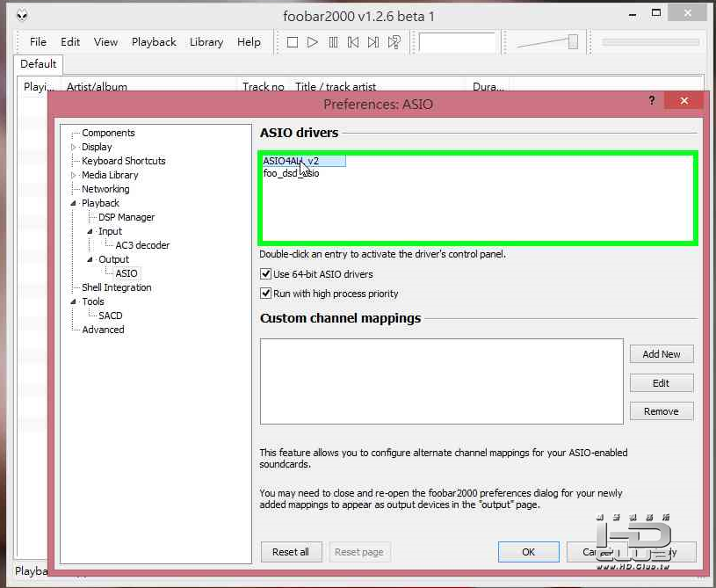Viewport: 716px width, 588px height.
Task: Collapse the Input tree node
Action: [90, 231]
